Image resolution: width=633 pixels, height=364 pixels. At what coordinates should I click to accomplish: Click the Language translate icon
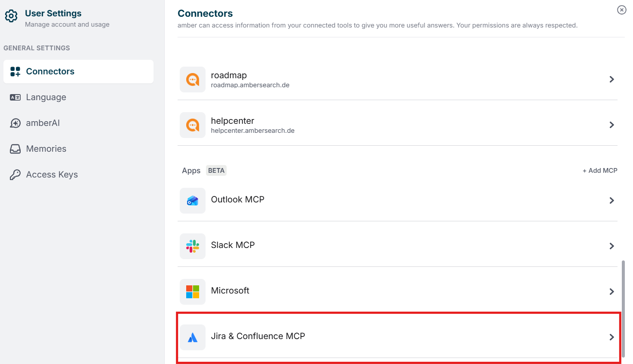[15, 98]
